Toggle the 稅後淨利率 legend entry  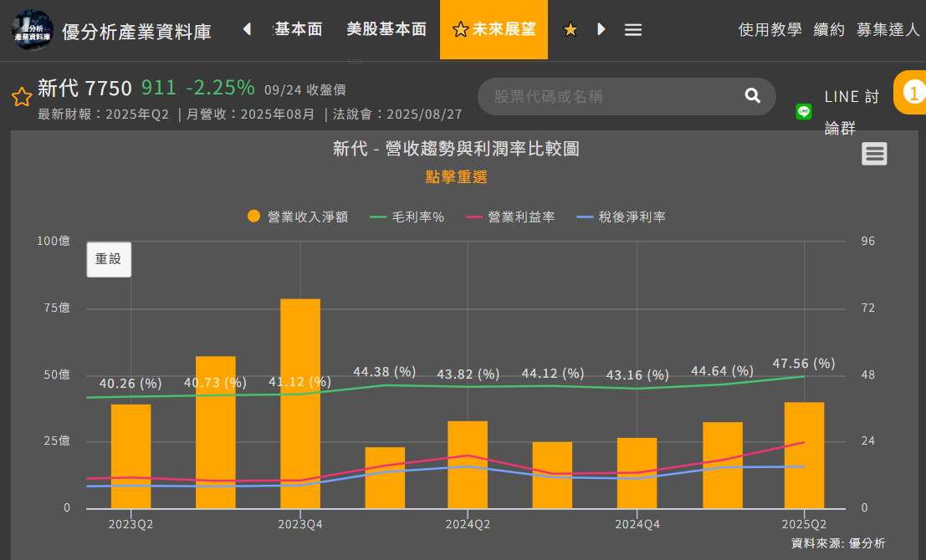[x=621, y=216]
